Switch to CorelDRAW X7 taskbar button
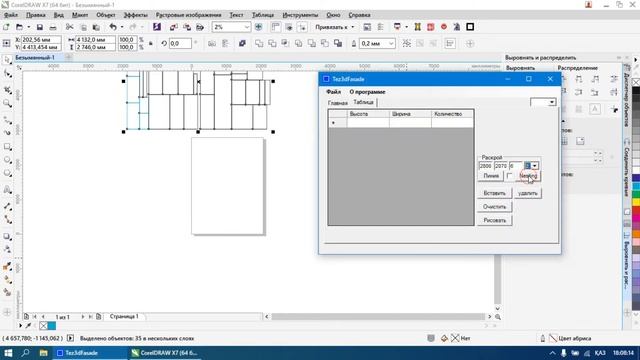The width and height of the screenshot is (640, 360). click(164, 353)
